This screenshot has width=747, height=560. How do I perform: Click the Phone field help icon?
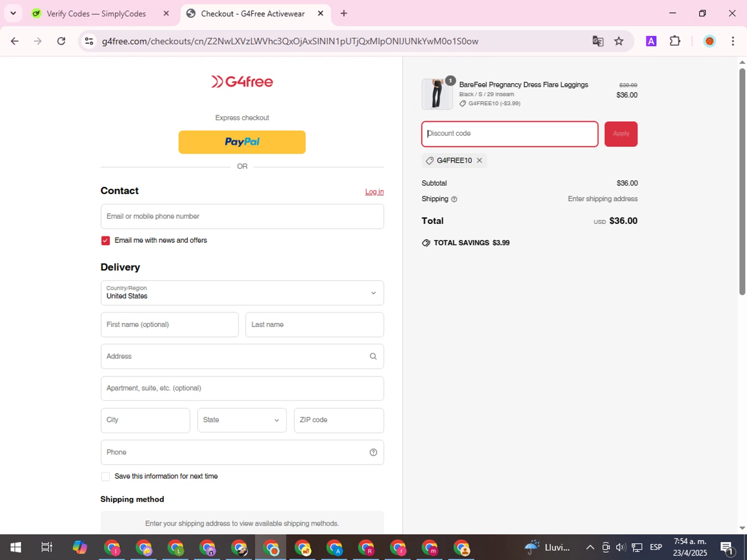coord(373,452)
